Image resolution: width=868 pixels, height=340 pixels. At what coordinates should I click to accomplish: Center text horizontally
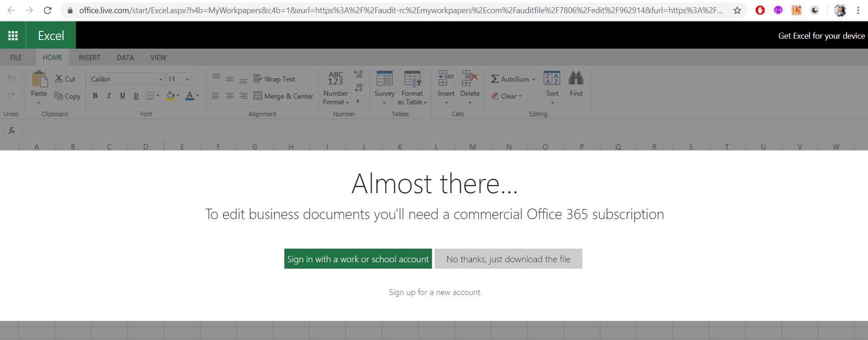(230, 95)
